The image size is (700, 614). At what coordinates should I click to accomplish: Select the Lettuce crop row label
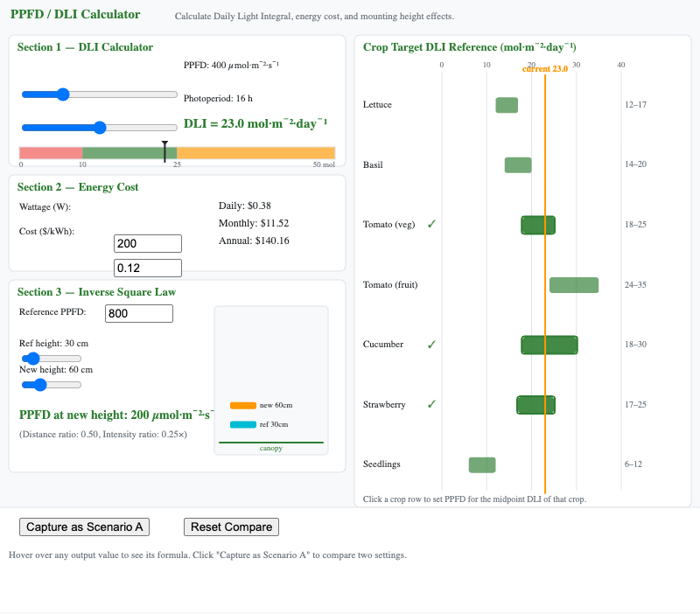pyautogui.click(x=377, y=105)
